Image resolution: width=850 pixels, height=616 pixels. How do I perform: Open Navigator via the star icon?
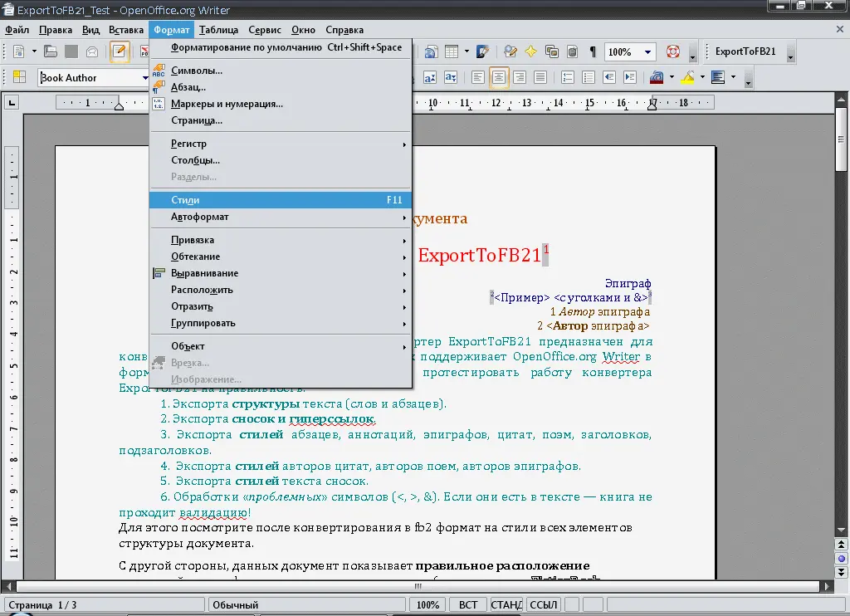[531, 51]
